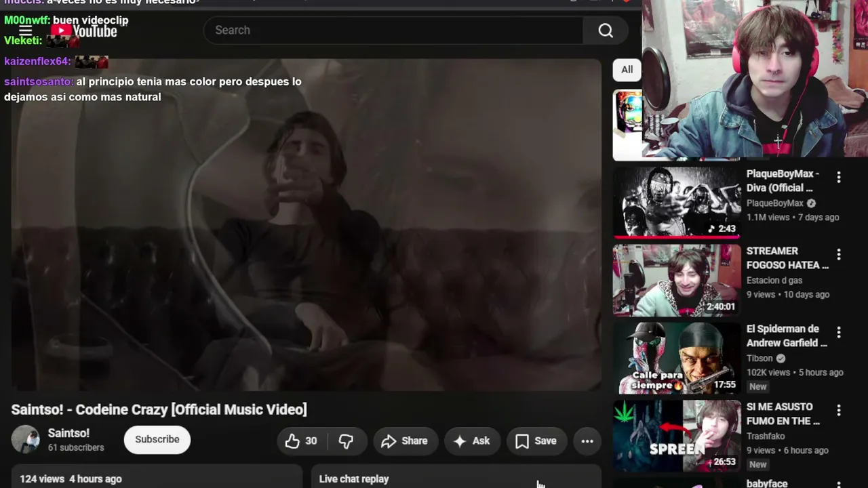This screenshot has width=868, height=488.
Task: Click the babyface video title
Action: (767, 483)
